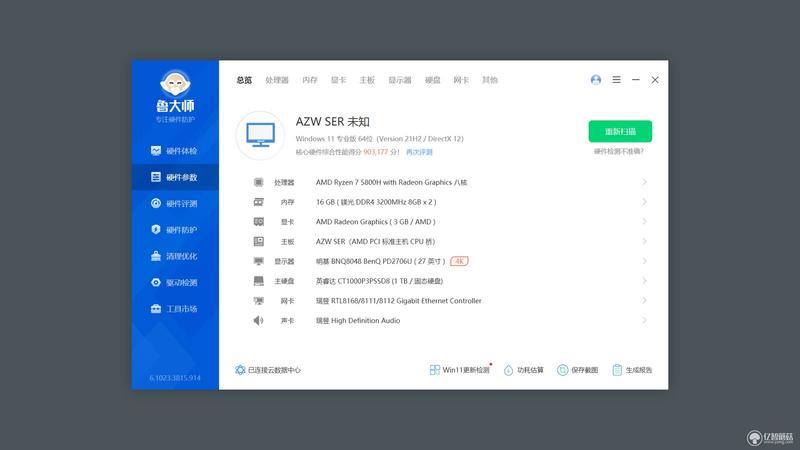
Task: Click the green 重新扫描 button
Action: [620, 132]
